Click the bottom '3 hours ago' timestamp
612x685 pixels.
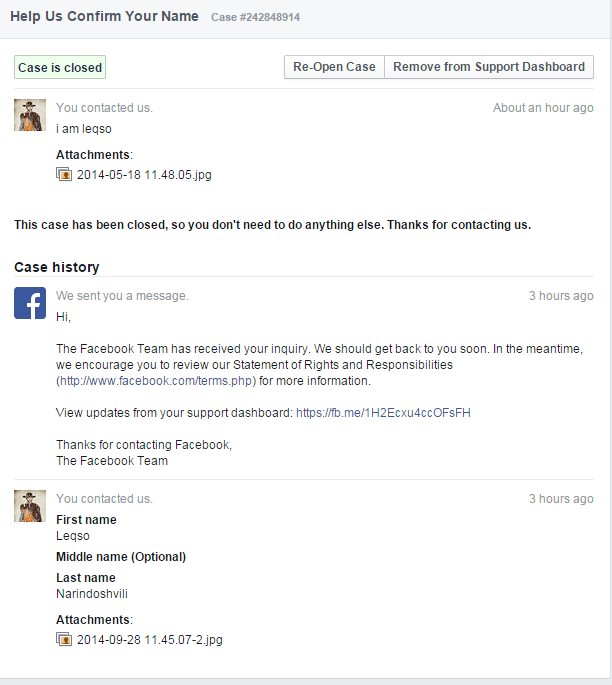point(561,499)
